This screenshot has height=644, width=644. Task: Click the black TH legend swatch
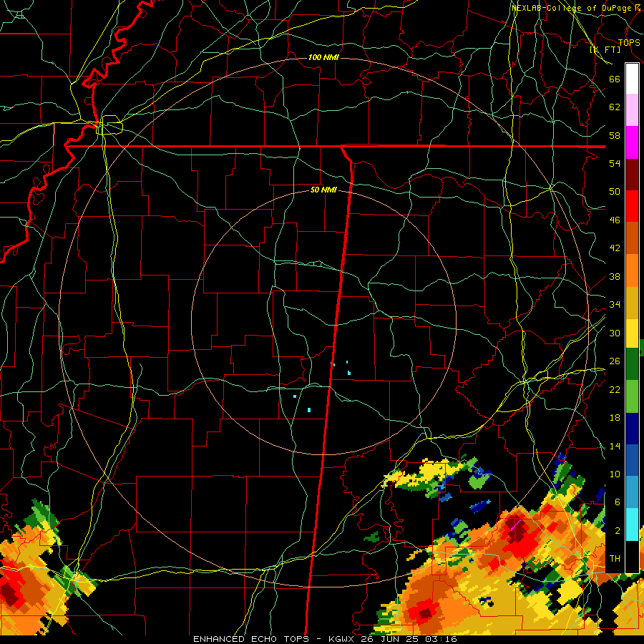click(632, 557)
